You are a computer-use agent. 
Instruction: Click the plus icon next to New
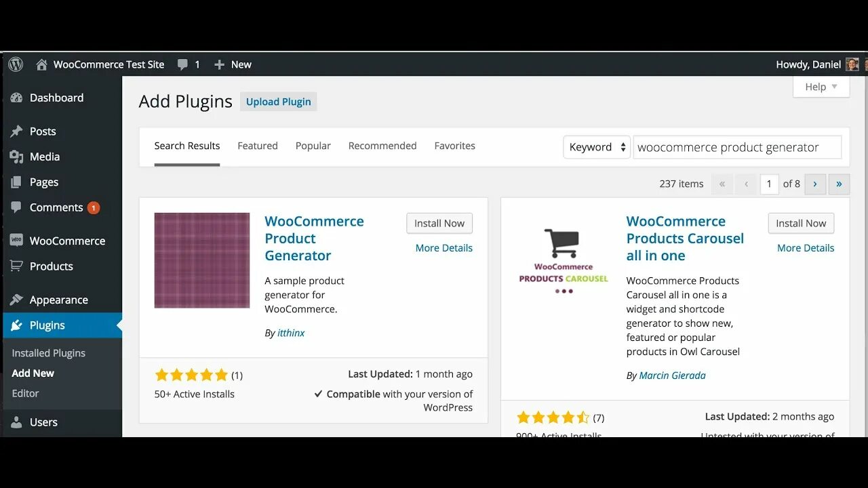click(219, 64)
